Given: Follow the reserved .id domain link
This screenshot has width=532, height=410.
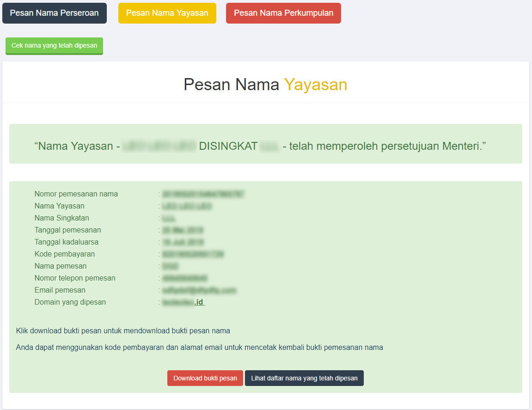Looking at the screenshot, I should tap(183, 302).
